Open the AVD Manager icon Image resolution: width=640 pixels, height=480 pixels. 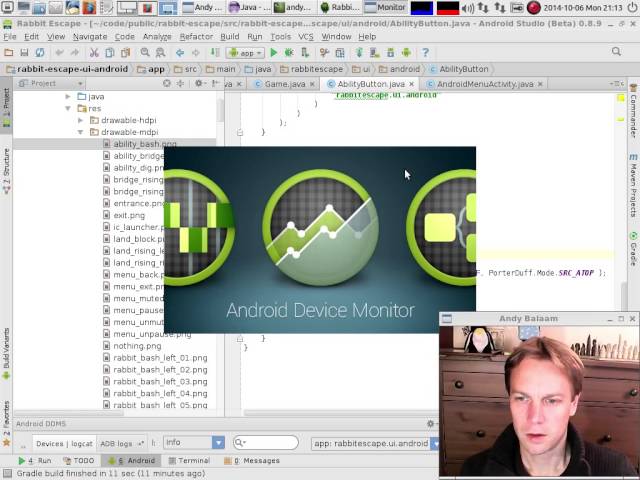point(375,53)
